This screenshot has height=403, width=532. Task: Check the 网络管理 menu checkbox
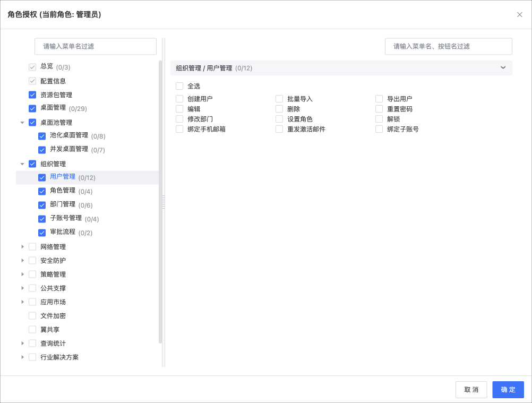[x=33, y=246]
